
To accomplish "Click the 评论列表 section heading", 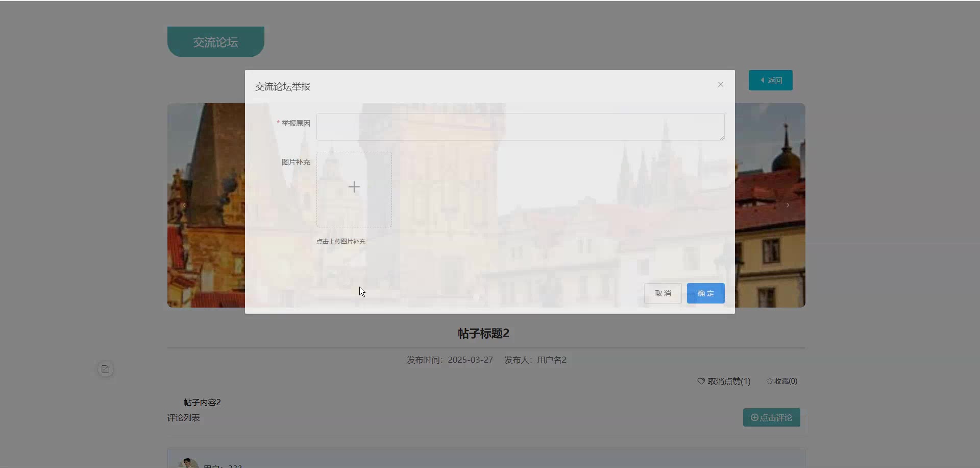I will [183, 418].
